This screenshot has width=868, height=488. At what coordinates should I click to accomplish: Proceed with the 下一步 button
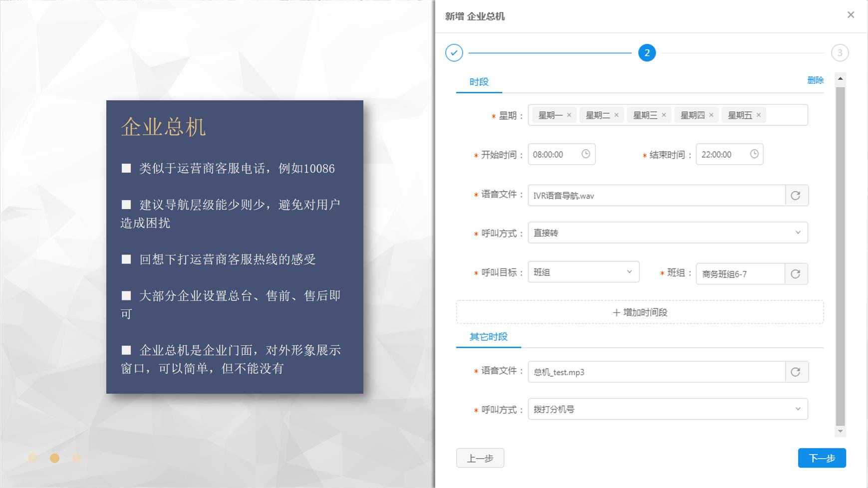pyautogui.click(x=822, y=458)
